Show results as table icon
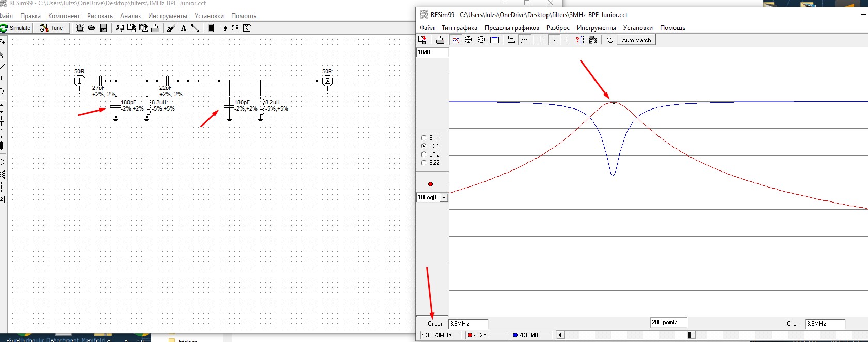Image resolution: width=868 pixels, height=342 pixels. click(494, 40)
